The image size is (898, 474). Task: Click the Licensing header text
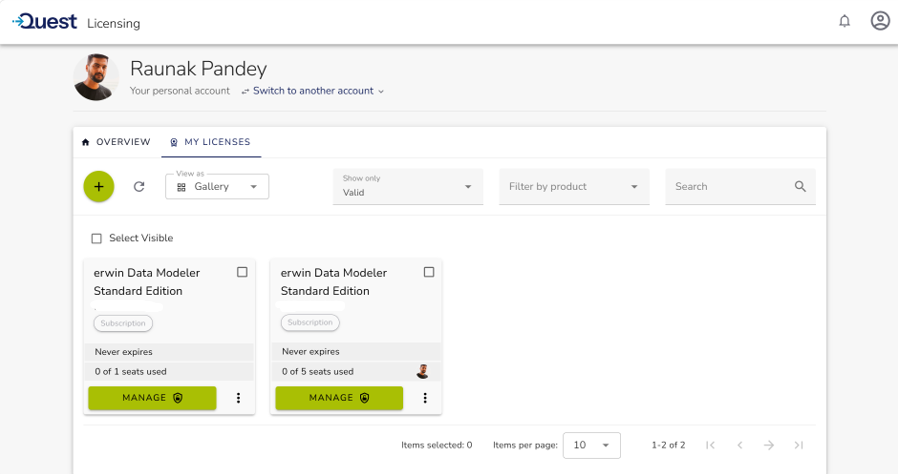point(113,23)
